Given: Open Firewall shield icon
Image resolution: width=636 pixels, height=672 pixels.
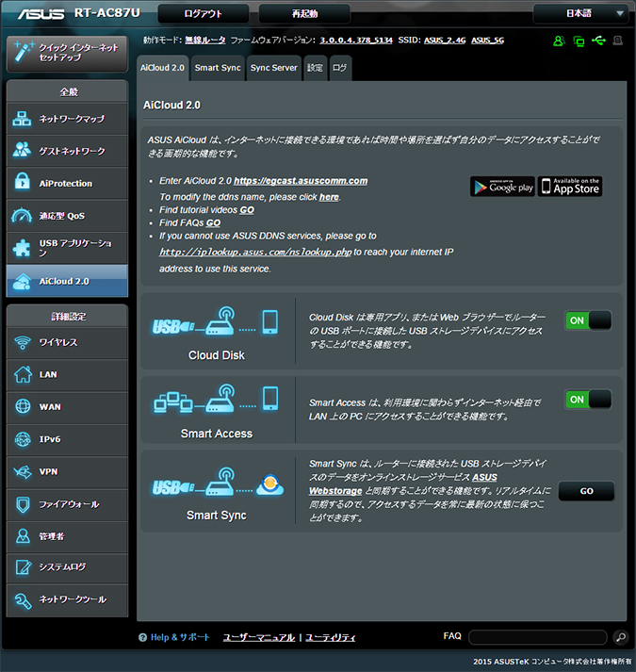Looking at the screenshot, I should pyautogui.click(x=23, y=504).
